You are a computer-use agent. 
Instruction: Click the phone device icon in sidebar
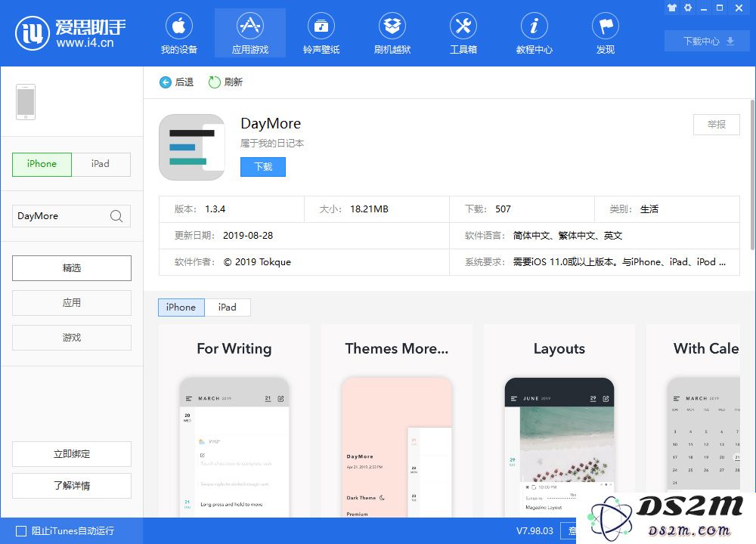[26, 102]
